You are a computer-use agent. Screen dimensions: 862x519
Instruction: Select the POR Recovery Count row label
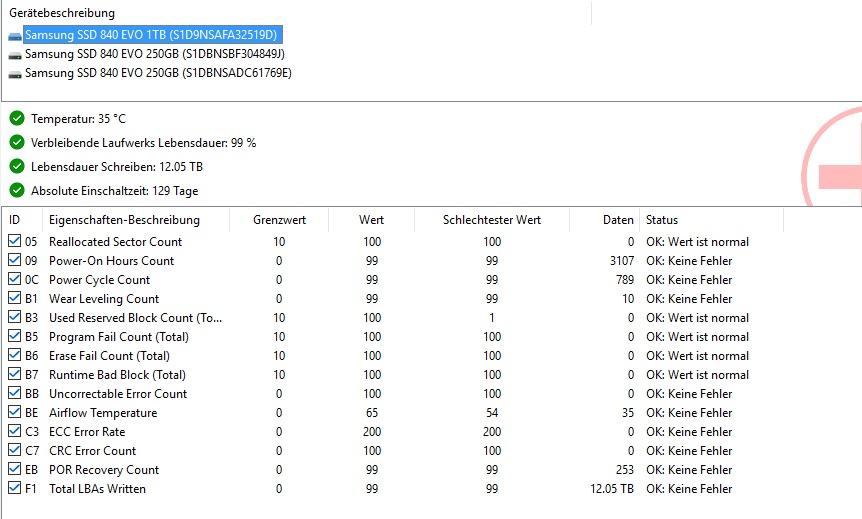click(104, 470)
